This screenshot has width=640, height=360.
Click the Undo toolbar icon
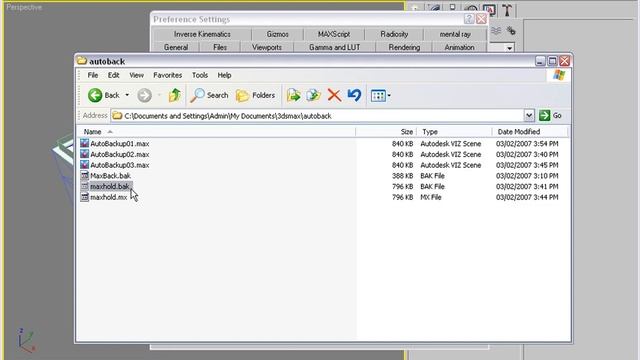point(354,95)
